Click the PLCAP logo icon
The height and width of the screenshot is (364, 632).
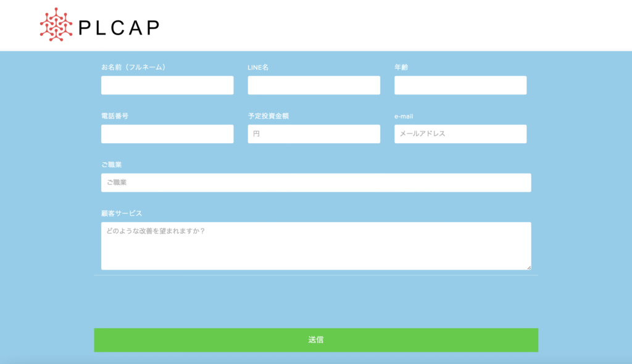[x=56, y=25]
